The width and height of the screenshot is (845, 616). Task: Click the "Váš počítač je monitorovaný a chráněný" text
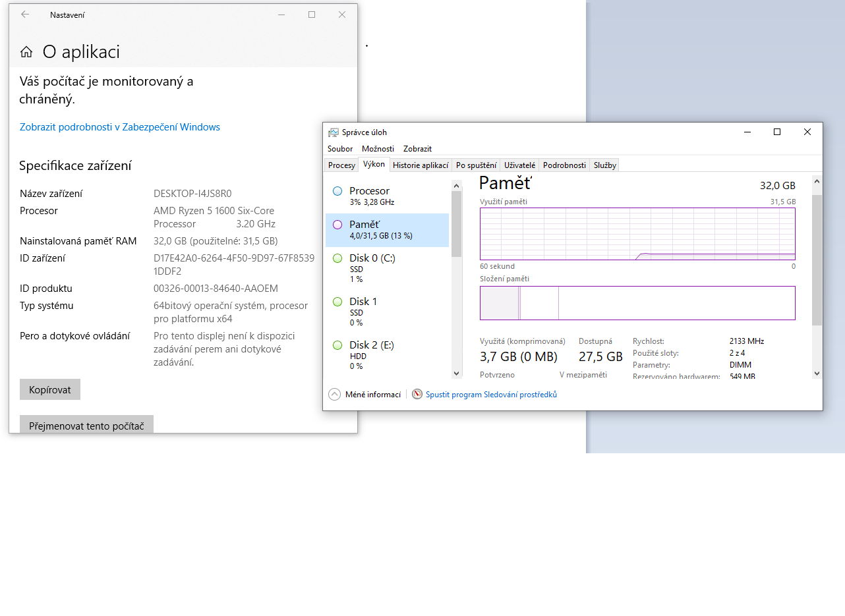(x=106, y=91)
